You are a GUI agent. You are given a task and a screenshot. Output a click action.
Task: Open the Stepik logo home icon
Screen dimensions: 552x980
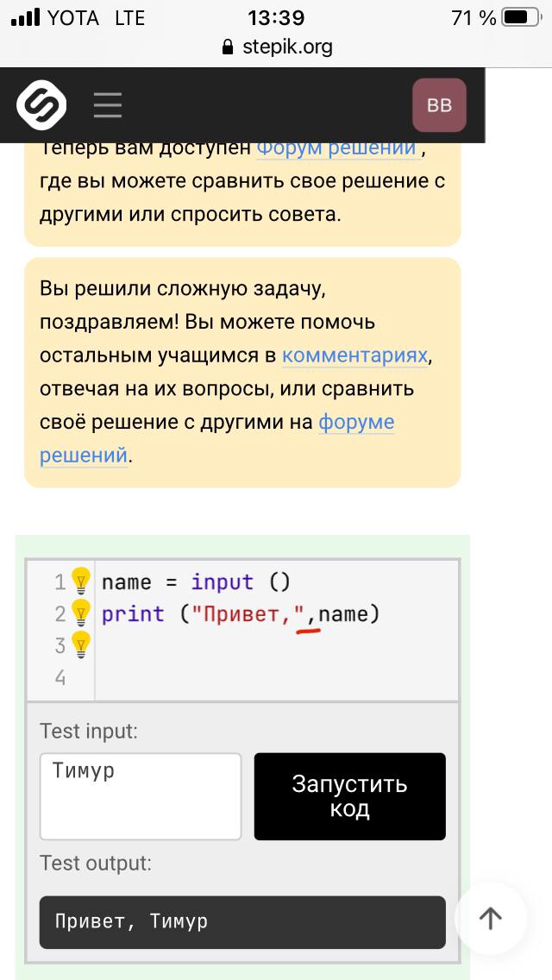[x=41, y=104]
